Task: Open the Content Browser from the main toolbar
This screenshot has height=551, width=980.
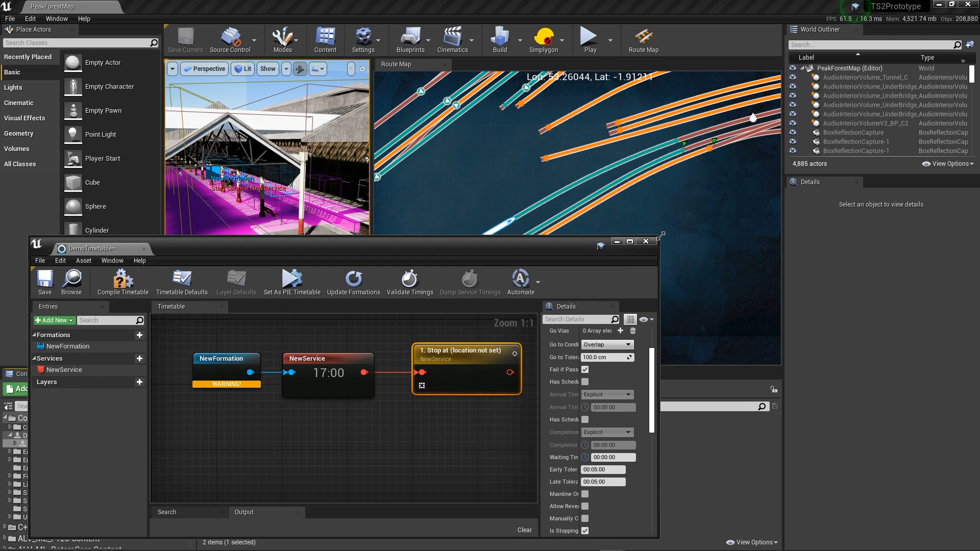Action: [x=325, y=40]
